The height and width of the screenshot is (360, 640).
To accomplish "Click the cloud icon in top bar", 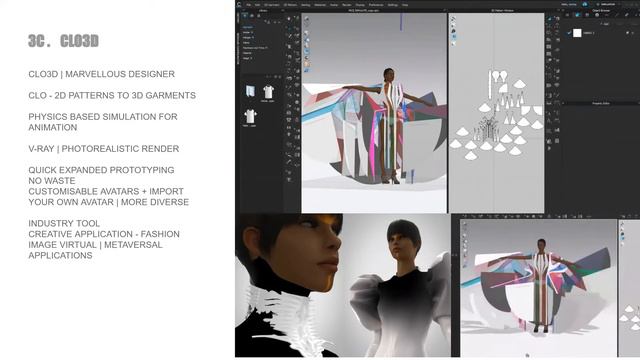I will (585, 4).
